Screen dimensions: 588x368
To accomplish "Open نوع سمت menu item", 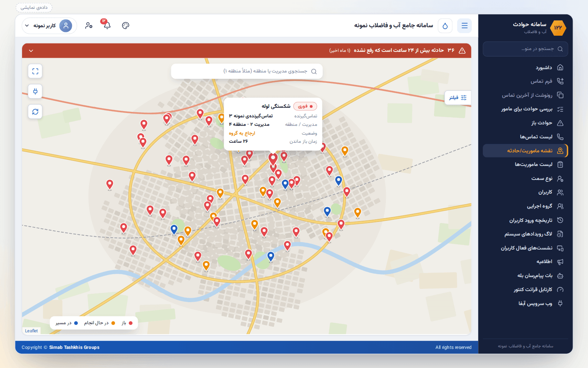I will (x=525, y=178).
